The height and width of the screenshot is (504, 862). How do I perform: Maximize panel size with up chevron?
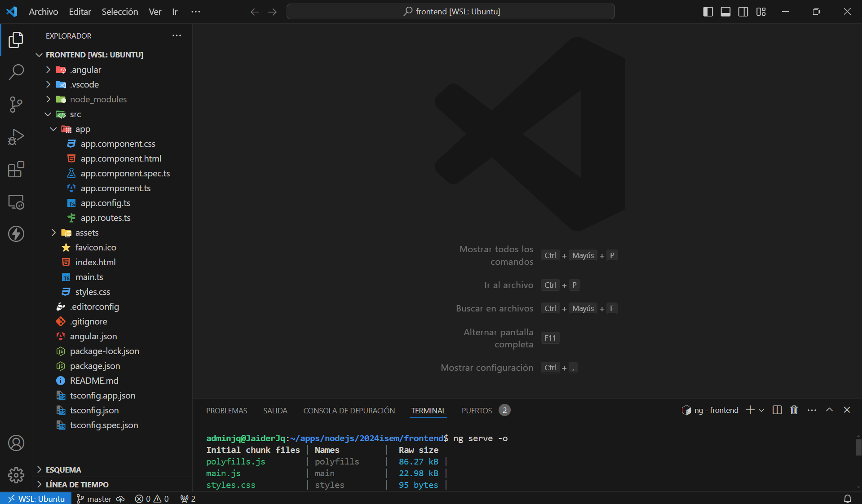click(x=829, y=410)
